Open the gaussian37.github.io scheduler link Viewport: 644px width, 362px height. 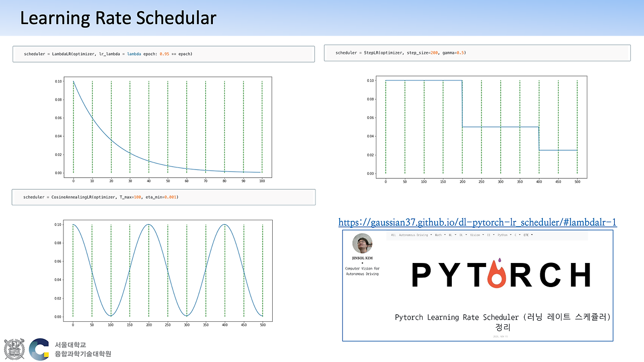tap(477, 222)
